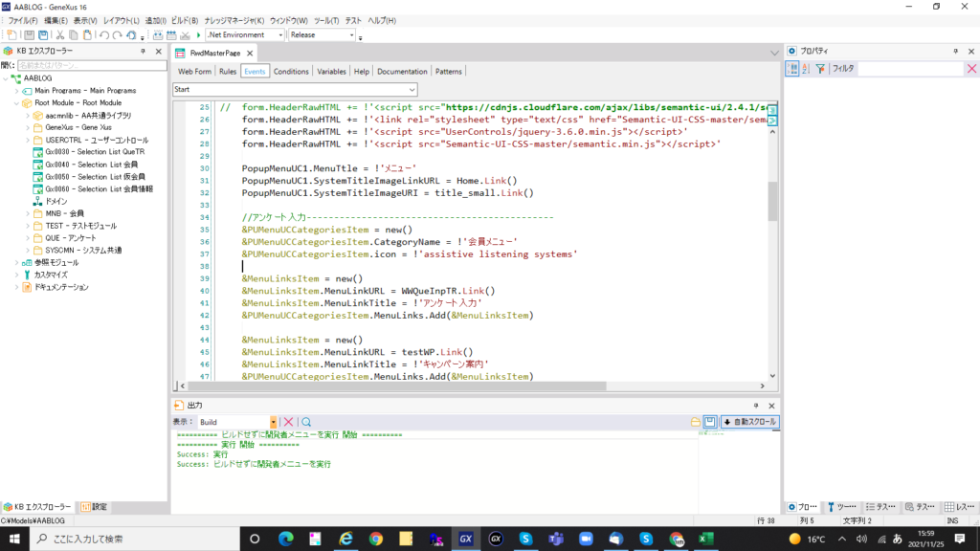Open the .Net Environment dropdown
Viewport: 980px width, 551px height.
coord(280,35)
